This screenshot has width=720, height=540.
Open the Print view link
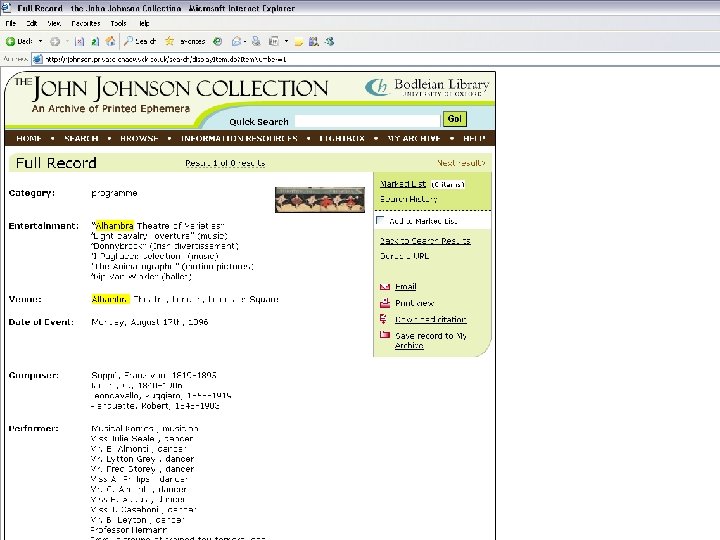[414, 303]
